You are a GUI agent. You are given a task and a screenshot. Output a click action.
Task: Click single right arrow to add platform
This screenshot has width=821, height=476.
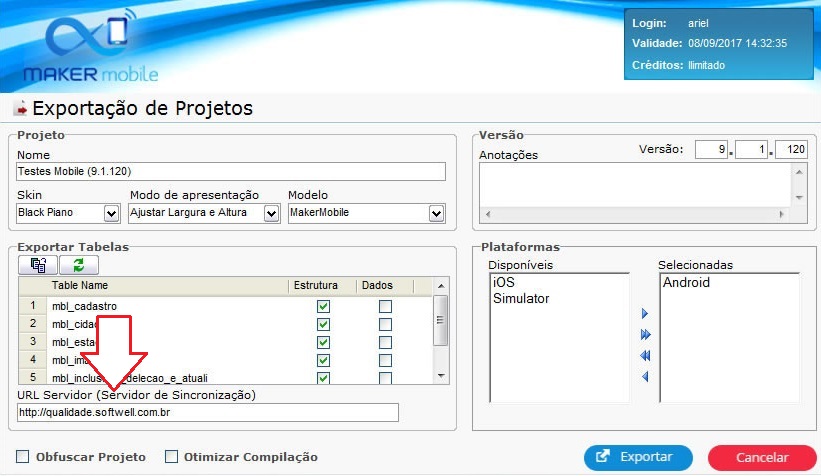point(645,314)
